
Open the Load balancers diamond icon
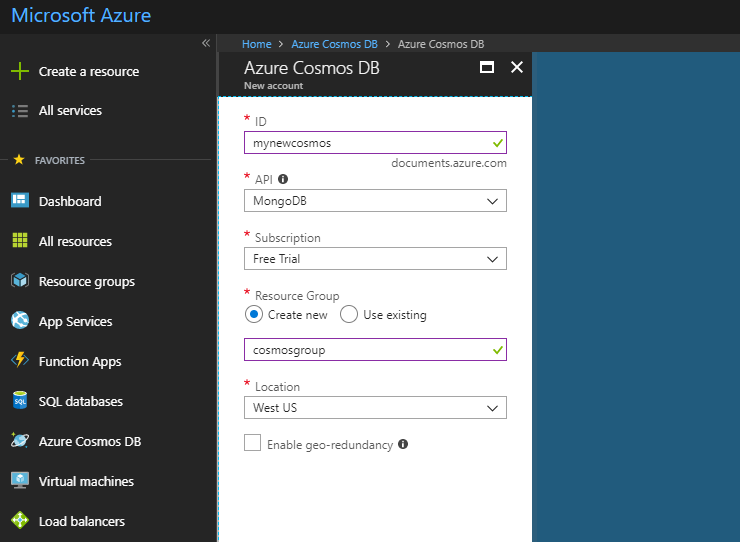[x=20, y=520]
